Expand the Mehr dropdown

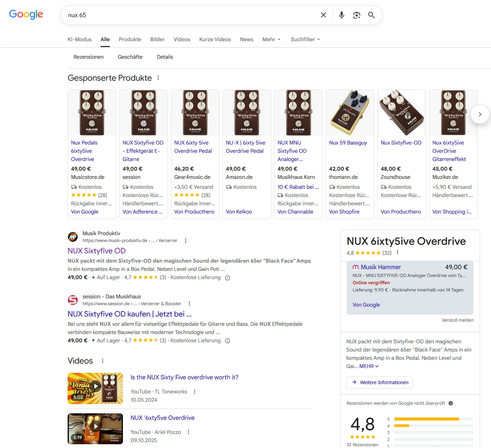coord(272,39)
